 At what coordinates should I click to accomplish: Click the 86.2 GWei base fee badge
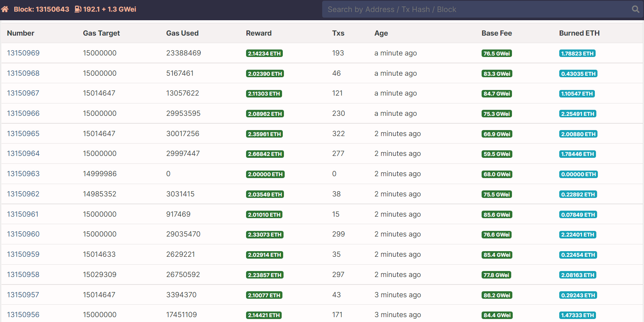coord(497,295)
